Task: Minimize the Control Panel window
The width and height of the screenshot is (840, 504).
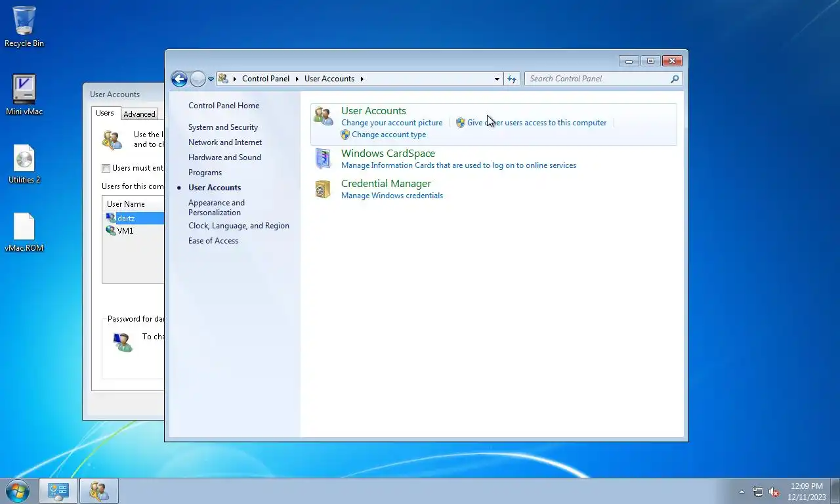Action: (x=629, y=61)
